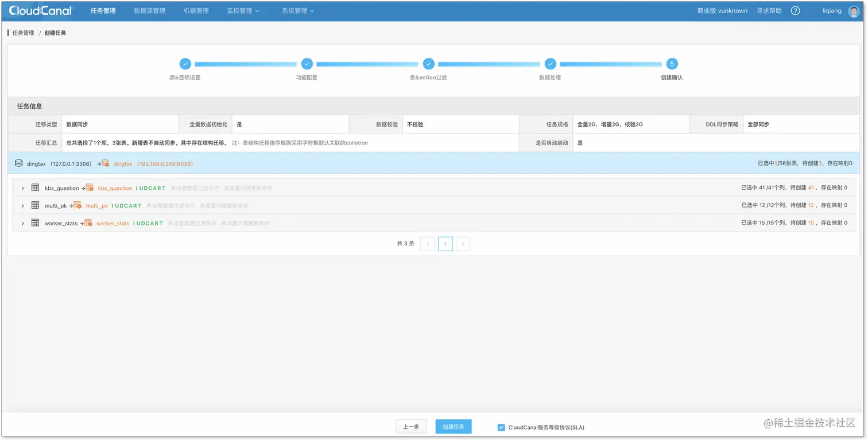Click the table icon for kbs_question

35,188
